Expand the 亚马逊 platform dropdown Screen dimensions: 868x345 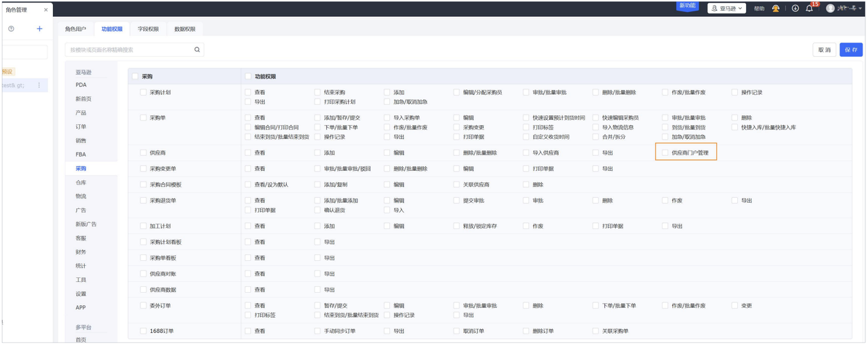click(726, 9)
